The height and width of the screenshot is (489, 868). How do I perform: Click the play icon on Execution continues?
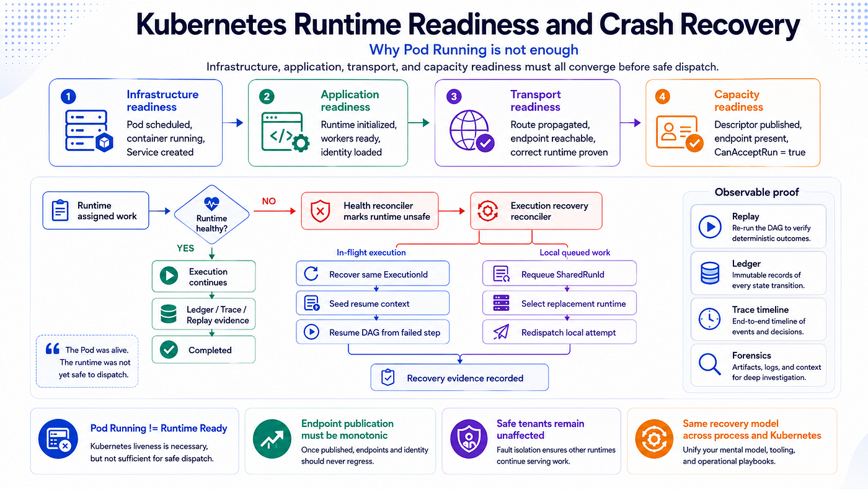click(169, 276)
